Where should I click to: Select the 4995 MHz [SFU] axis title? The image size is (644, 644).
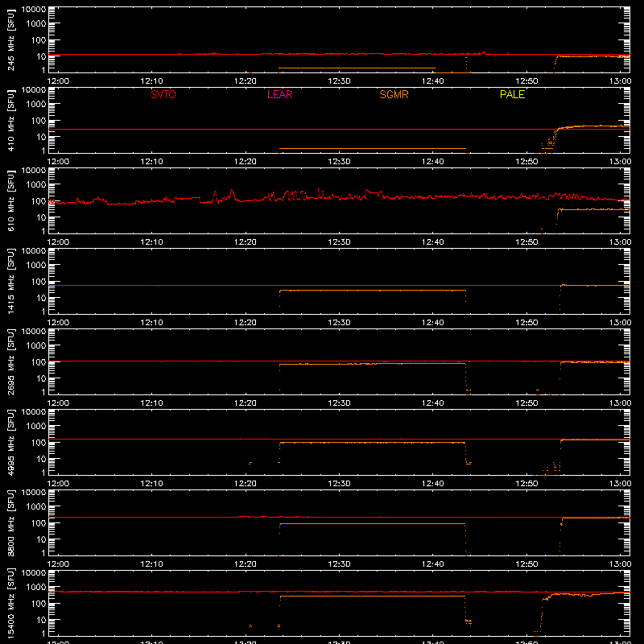11,442
